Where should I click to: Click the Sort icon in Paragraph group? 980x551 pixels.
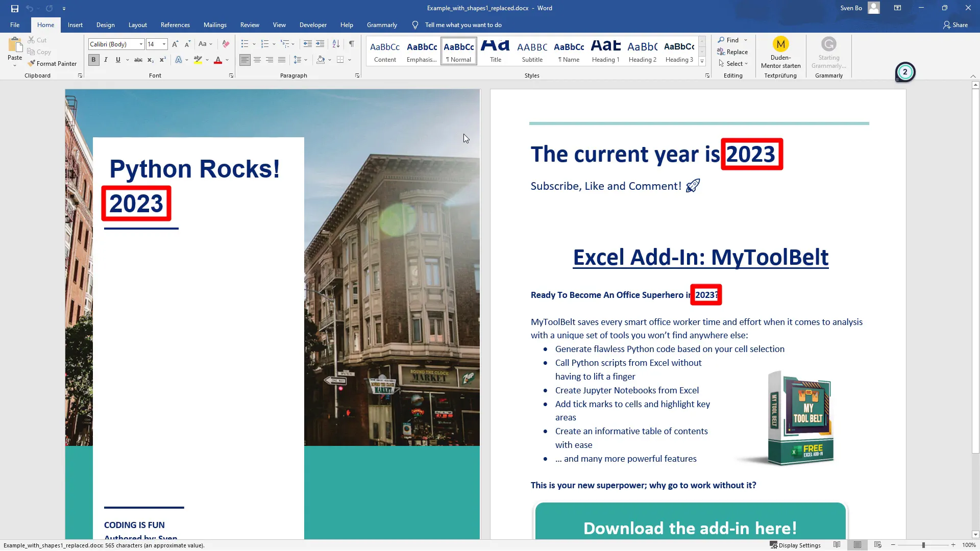coord(336,44)
